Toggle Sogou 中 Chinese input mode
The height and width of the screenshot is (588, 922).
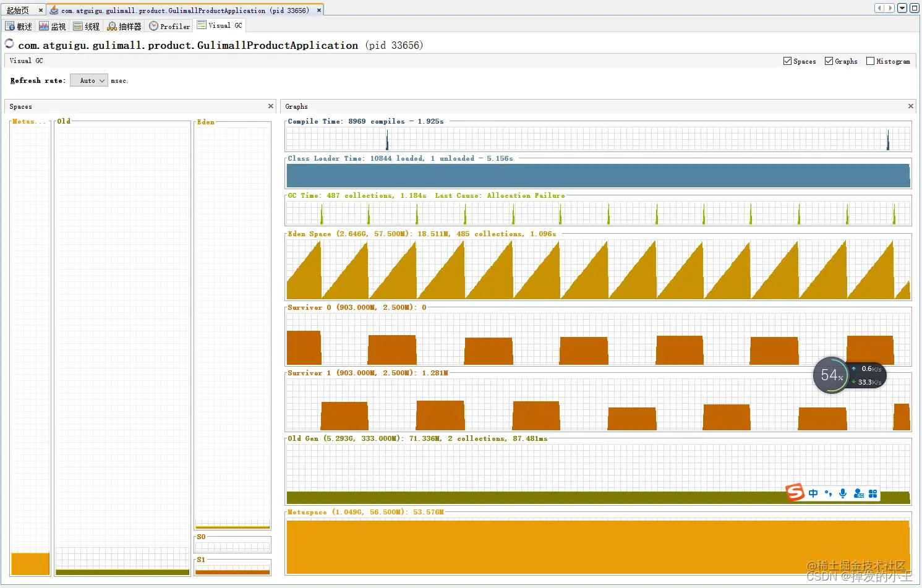[x=813, y=493]
